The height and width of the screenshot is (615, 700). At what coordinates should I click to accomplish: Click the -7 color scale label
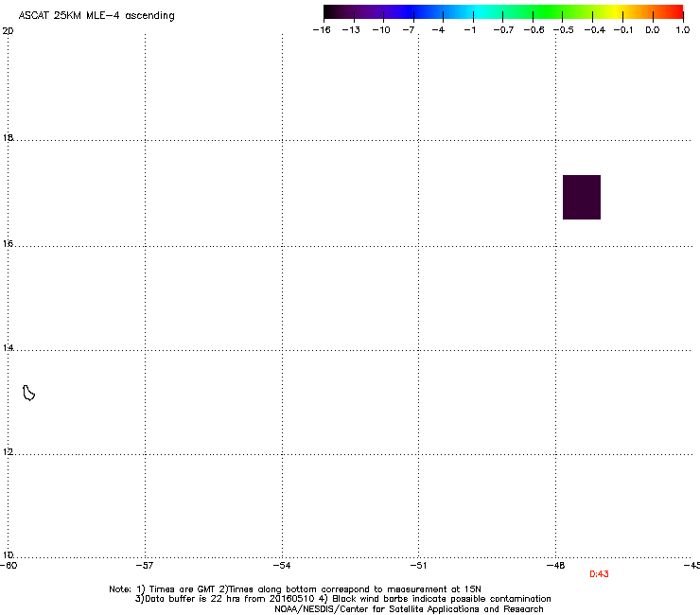point(408,30)
